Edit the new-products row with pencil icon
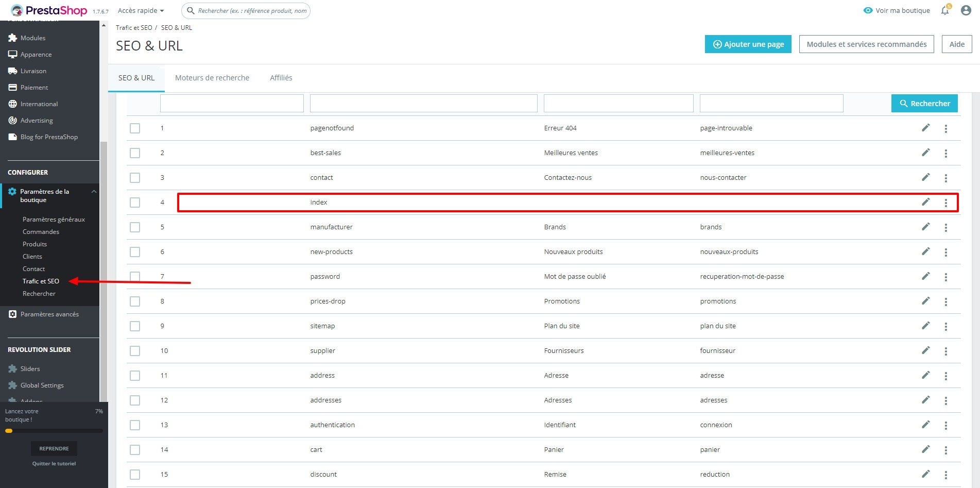The width and height of the screenshot is (980, 488). click(x=925, y=251)
